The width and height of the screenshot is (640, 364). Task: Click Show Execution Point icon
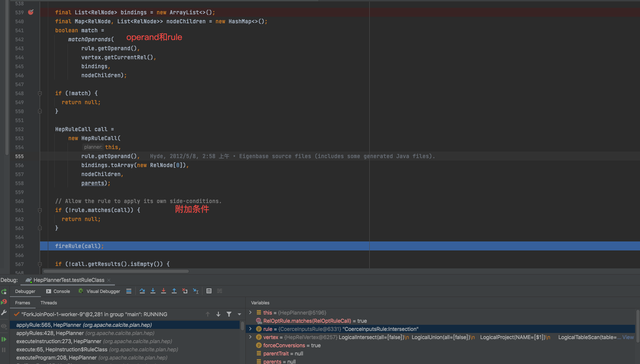tap(129, 291)
